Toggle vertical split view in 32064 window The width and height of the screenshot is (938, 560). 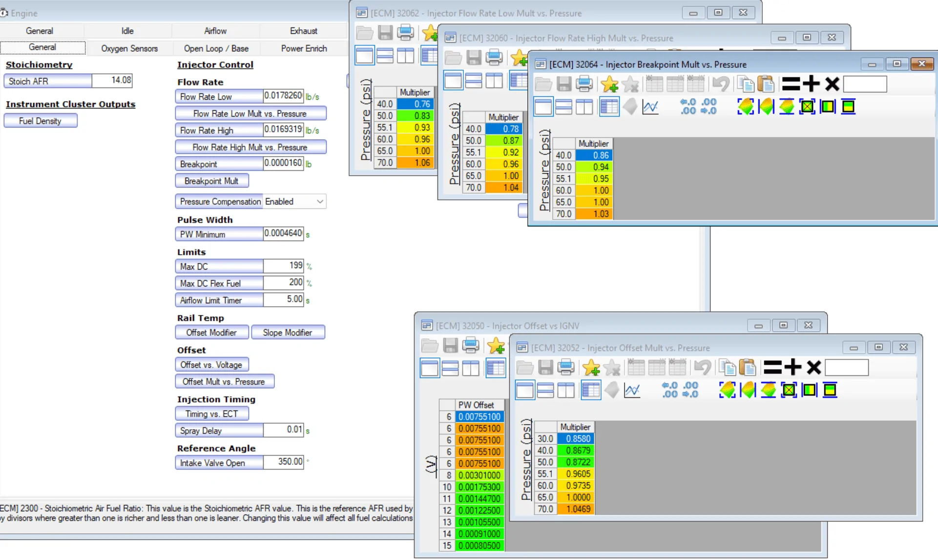(x=584, y=106)
